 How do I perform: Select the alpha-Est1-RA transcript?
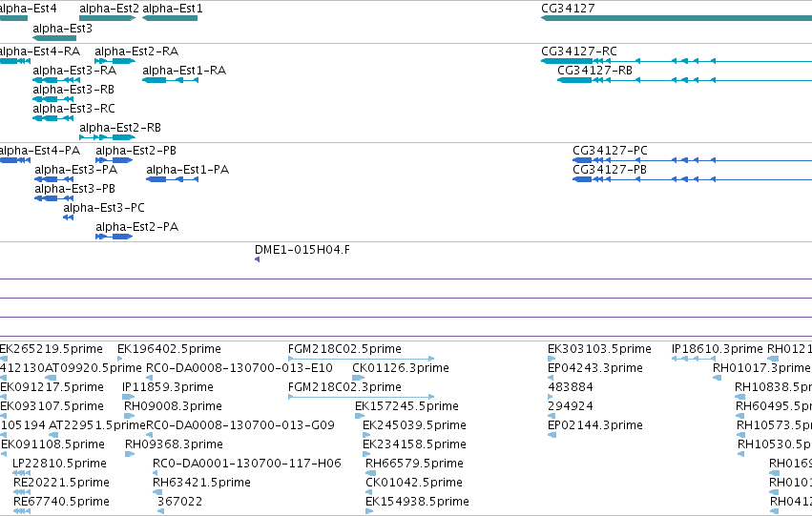click(171, 80)
